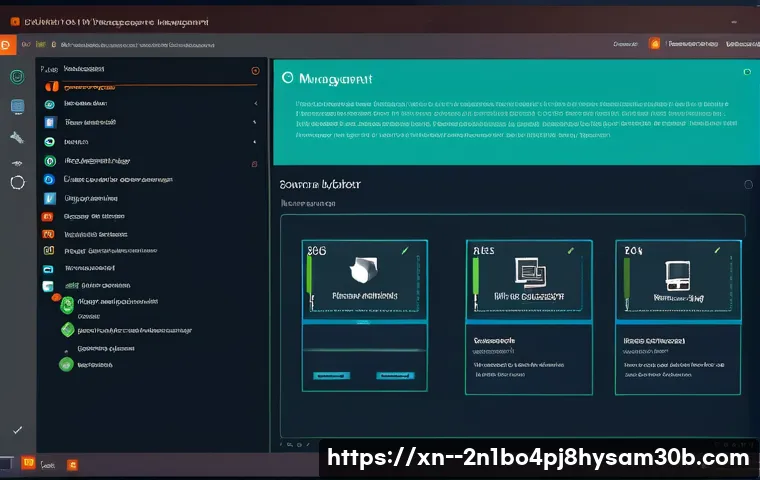
Task: Click the green circle icon in left sidebar
Action: pos(17,77)
